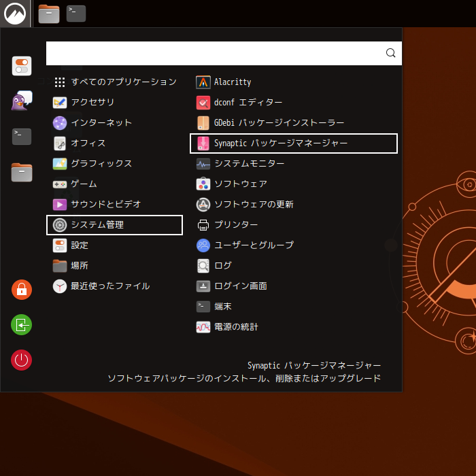Open terminal from the top panel
This screenshot has height=476, width=476.
pyautogui.click(x=76, y=14)
